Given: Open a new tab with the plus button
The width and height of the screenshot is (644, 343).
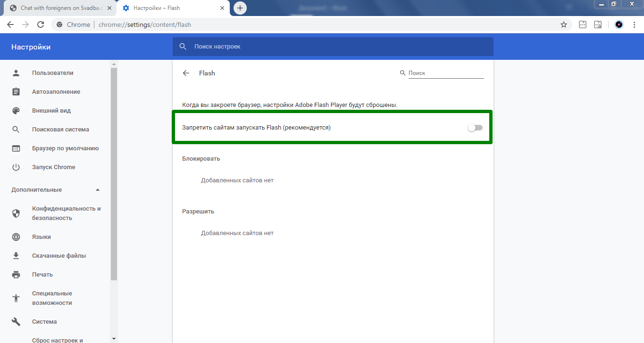Looking at the screenshot, I should point(240,8).
